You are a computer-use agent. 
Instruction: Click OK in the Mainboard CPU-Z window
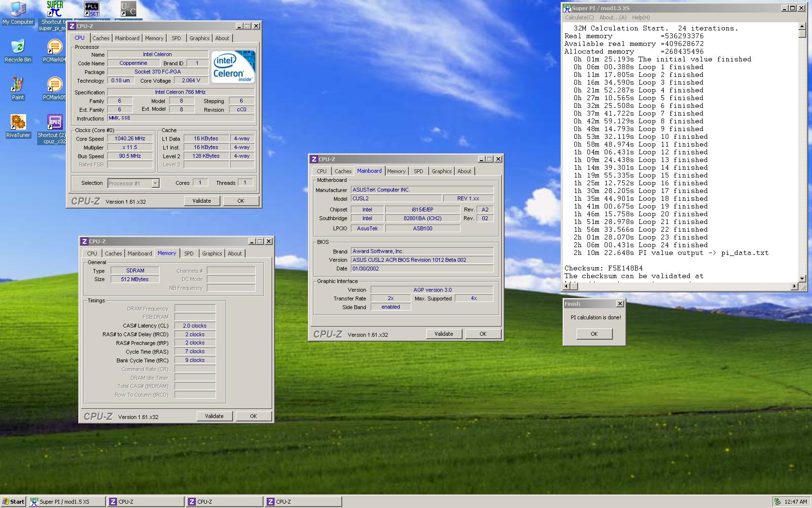point(483,334)
